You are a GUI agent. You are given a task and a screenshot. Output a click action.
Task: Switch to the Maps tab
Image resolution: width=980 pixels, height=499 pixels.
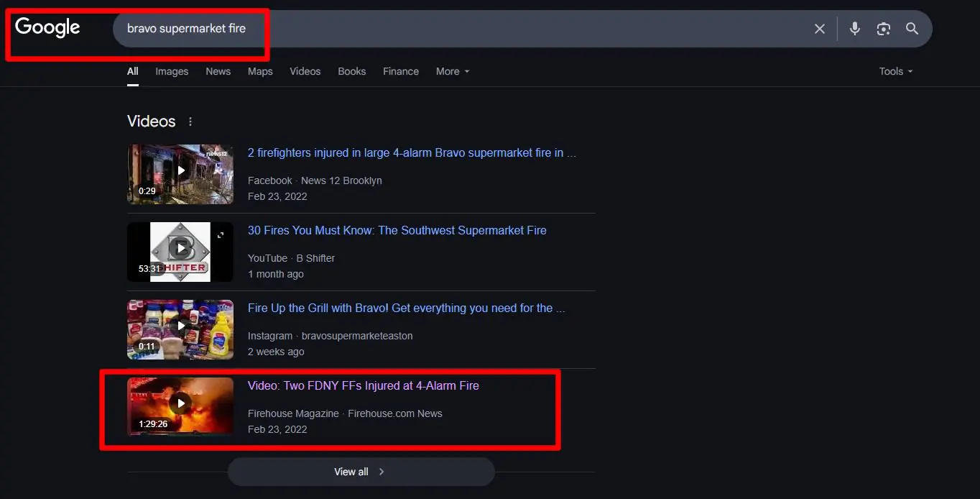(x=260, y=71)
